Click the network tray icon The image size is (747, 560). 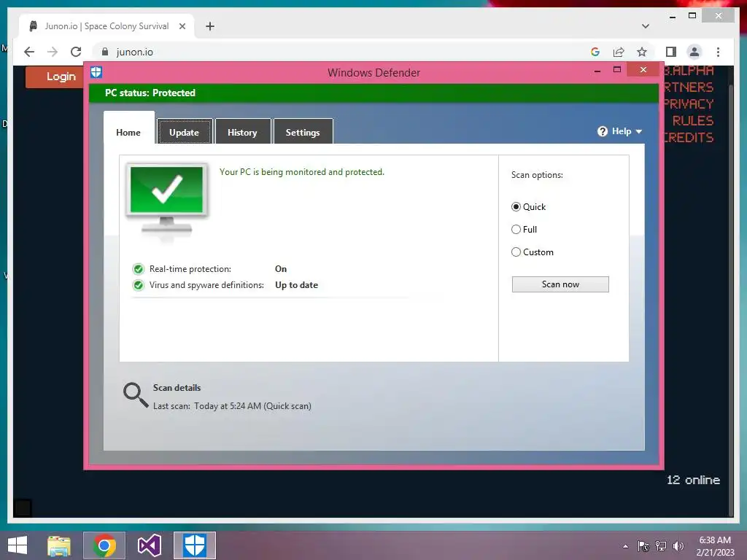661,546
